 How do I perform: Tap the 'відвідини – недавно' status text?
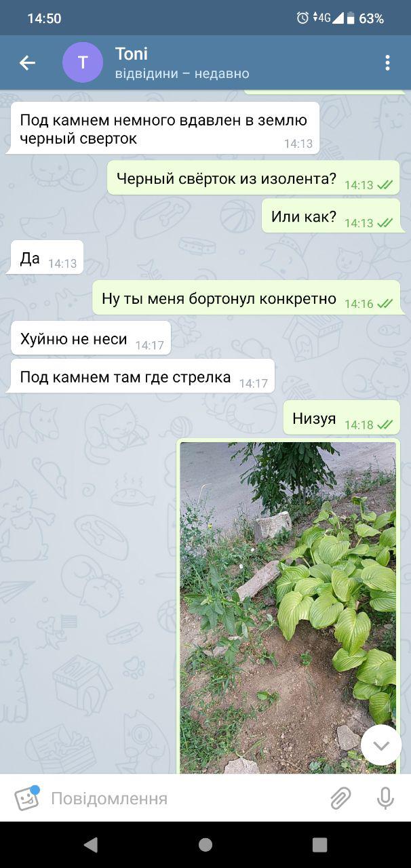click(182, 73)
